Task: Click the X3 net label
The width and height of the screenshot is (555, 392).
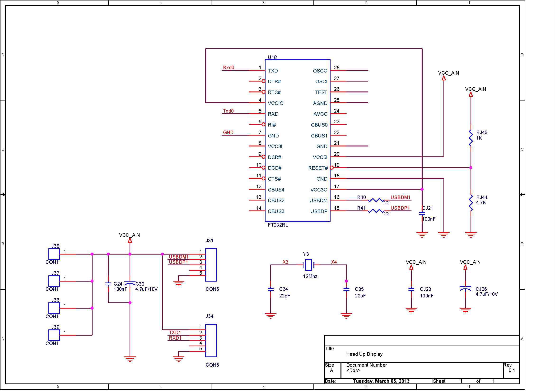Action: 285,262
